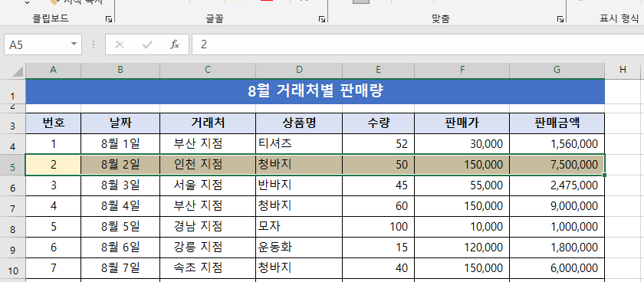Screen dimensions: 644x282
Task: Select column A header
Action: (x=54, y=70)
